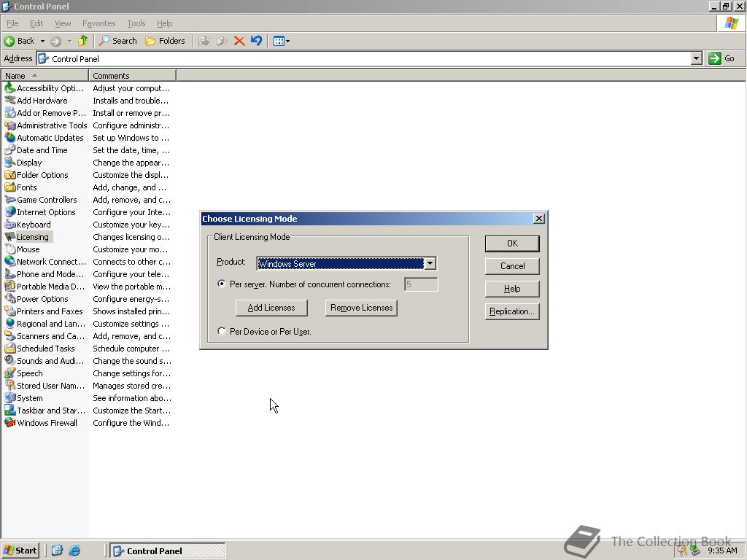The height and width of the screenshot is (560, 747).
Task: Select the Regional and Language item
Action: (45, 323)
